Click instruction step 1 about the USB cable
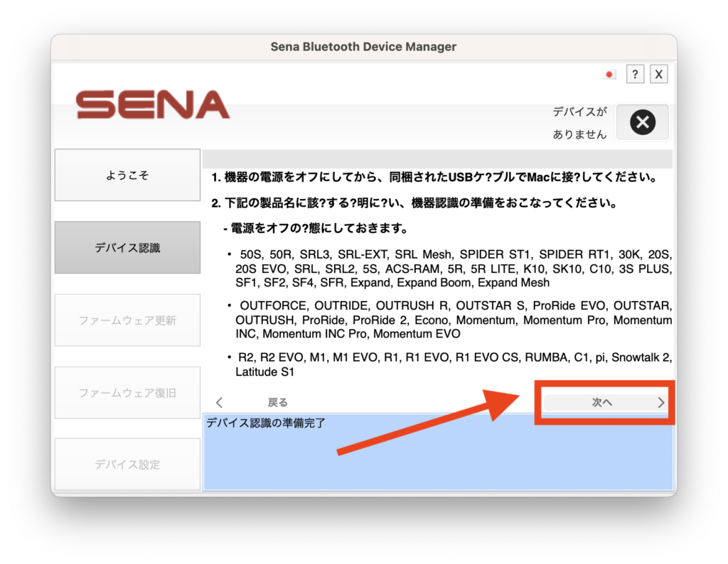 pos(434,177)
